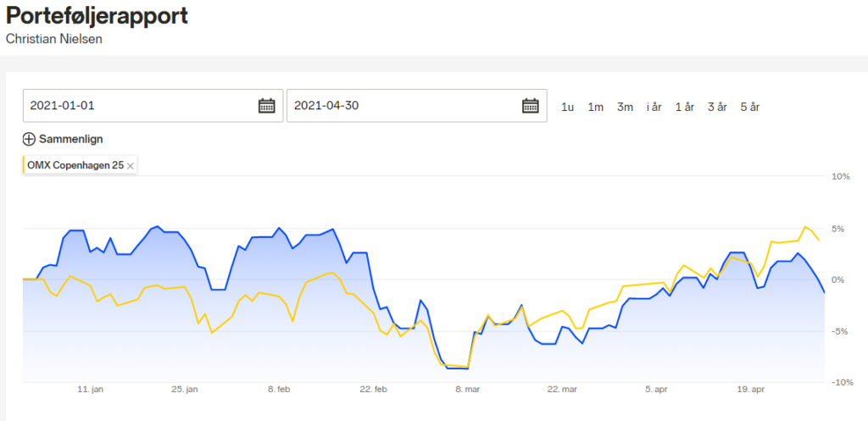The width and height of the screenshot is (868, 421).
Task: Choose the i år period option
Action: 654,108
